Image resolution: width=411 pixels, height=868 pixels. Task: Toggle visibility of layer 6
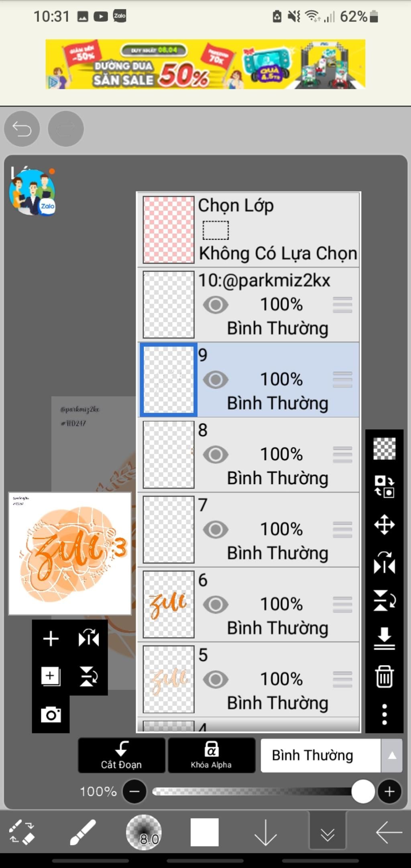[x=216, y=605]
